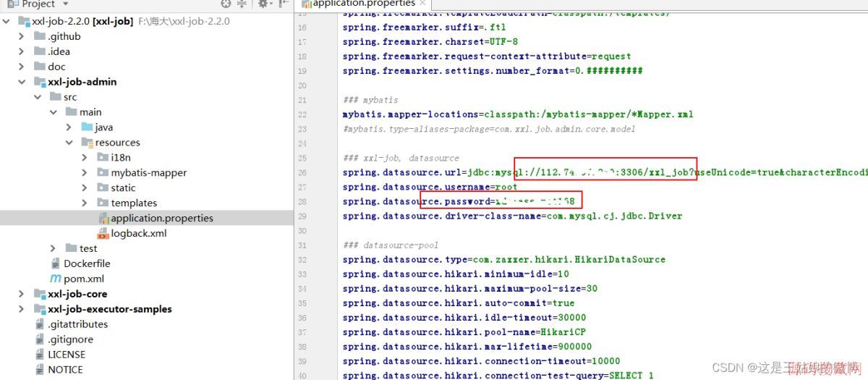Select pom.xml in the project tree
The height and width of the screenshot is (380, 868).
click(x=85, y=279)
